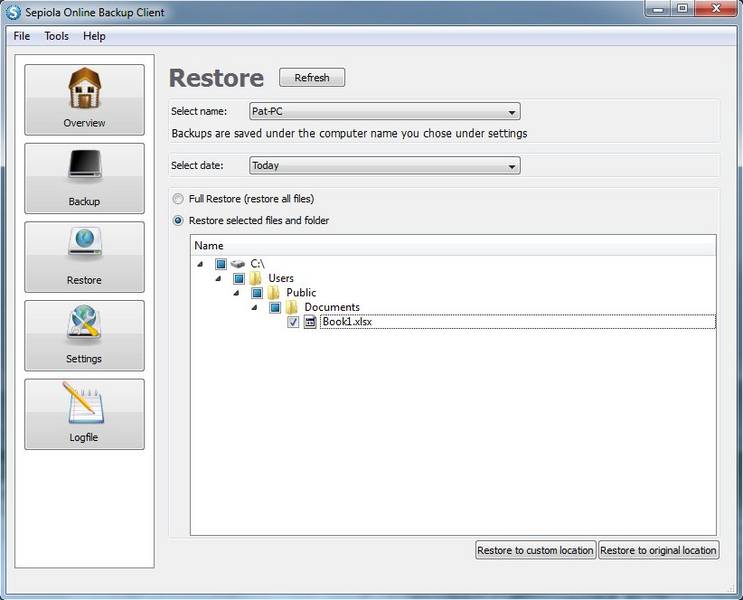Toggle the Users folder checkbox
Screen dimensions: 743x600
(239, 278)
